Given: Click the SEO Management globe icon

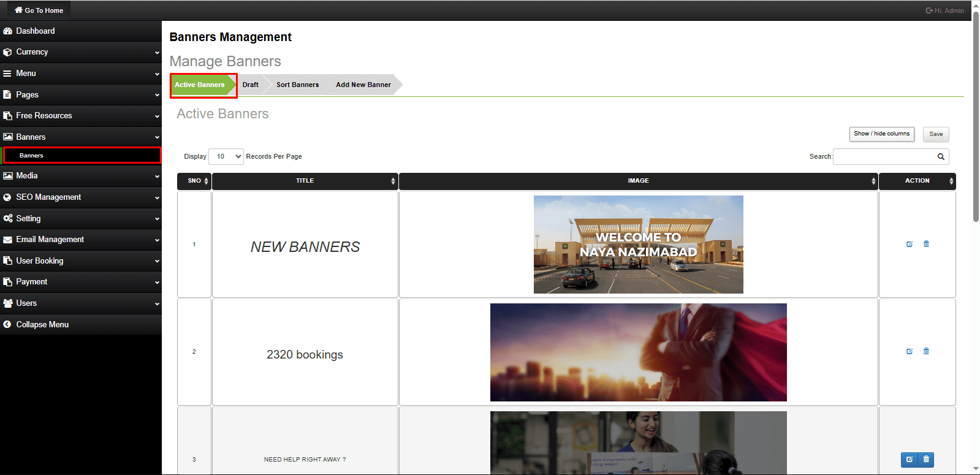Looking at the screenshot, I should click(7, 197).
